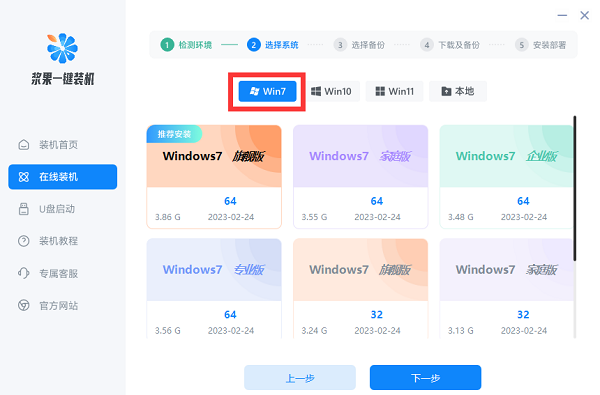Switch to the Win10 tab

tap(331, 91)
